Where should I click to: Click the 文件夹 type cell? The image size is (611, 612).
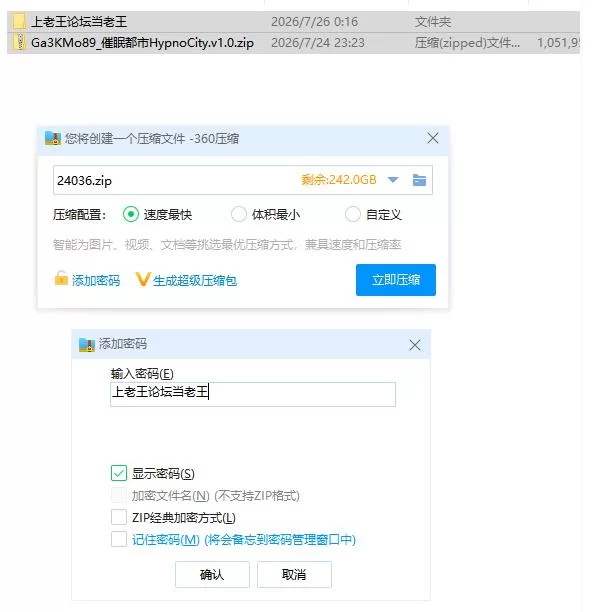[433, 22]
